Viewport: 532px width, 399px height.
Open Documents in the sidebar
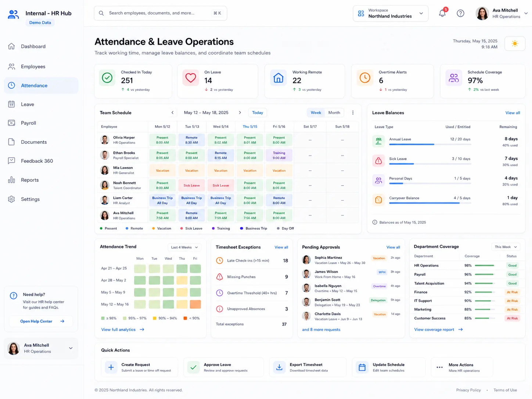tap(41, 142)
